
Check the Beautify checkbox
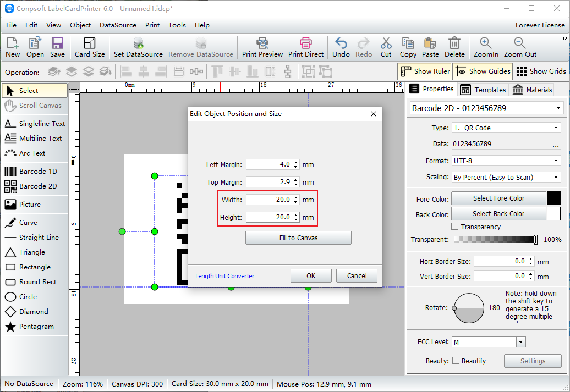click(456, 361)
